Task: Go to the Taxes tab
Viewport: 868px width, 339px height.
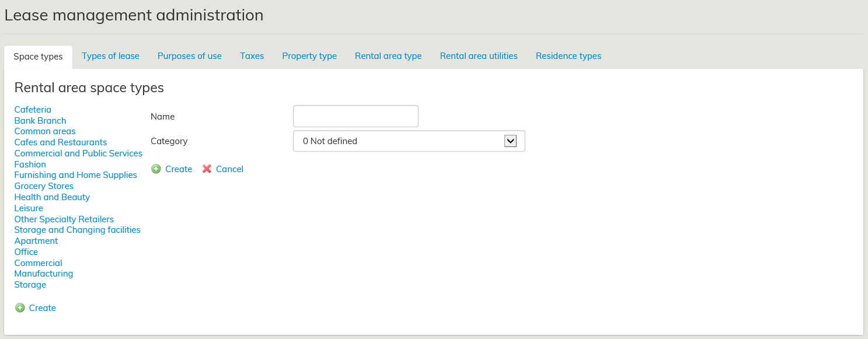Action: coord(252,56)
